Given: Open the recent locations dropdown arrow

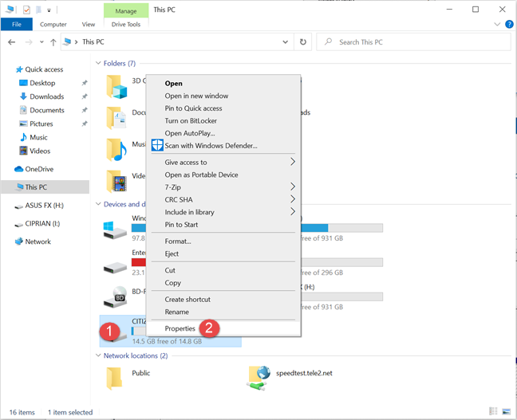Looking at the screenshot, I should 41,42.
